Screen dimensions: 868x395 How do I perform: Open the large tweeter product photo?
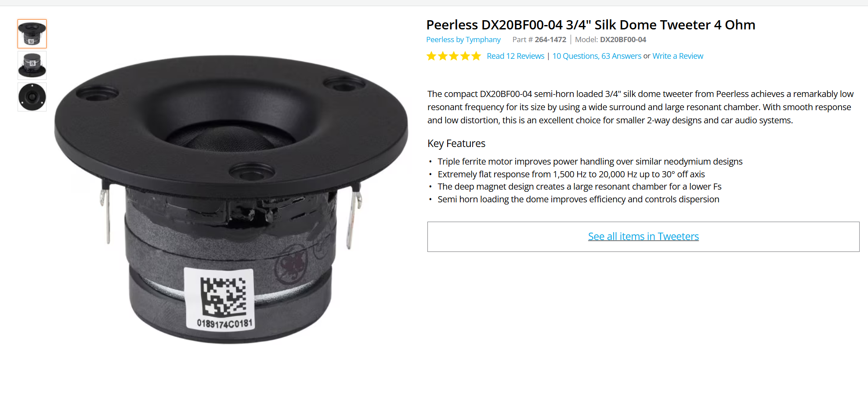[x=231, y=199]
